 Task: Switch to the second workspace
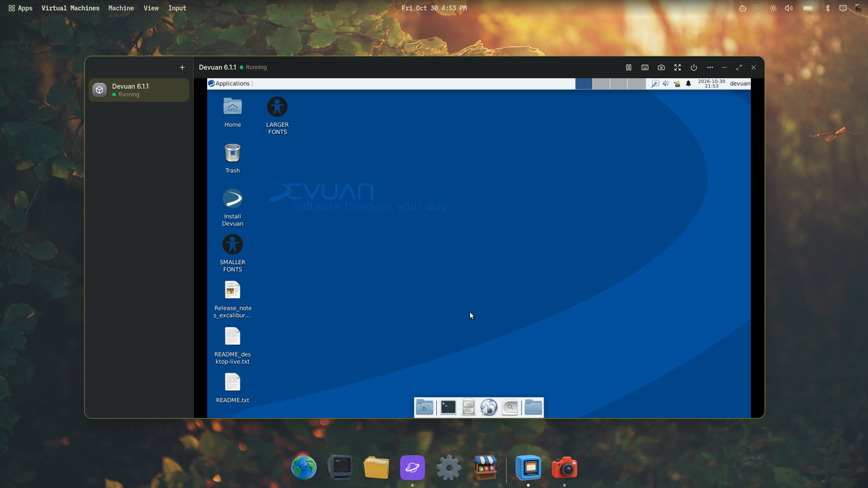pos(601,83)
